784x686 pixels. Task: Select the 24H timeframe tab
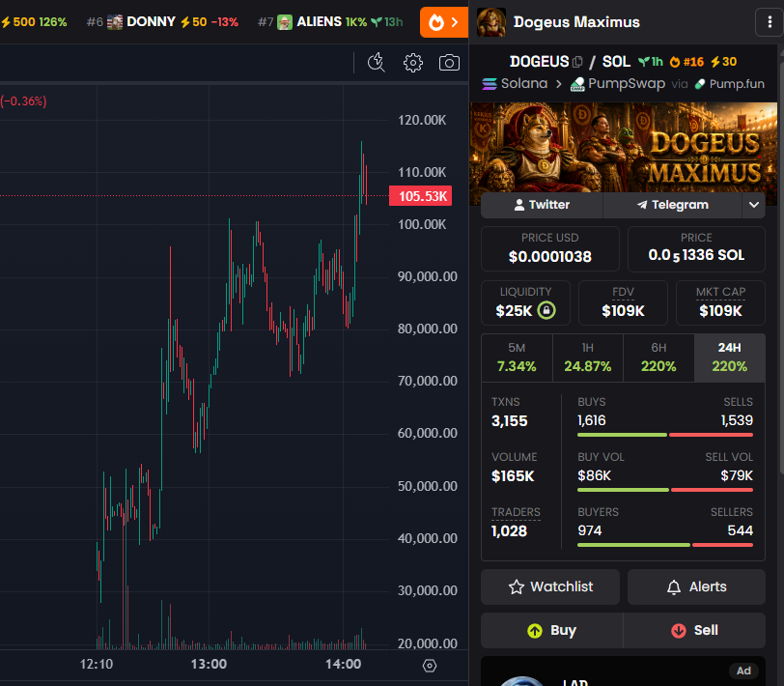click(x=730, y=357)
